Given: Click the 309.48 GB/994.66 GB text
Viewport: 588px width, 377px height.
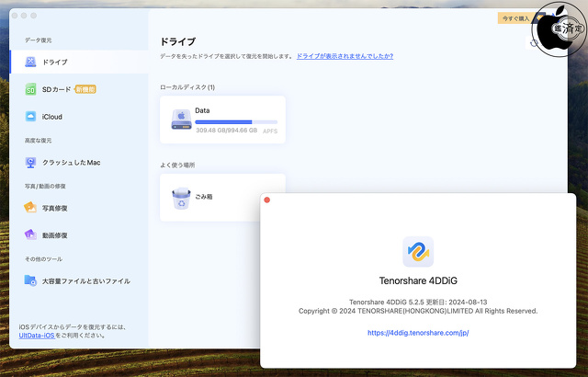Looking at the screenshot, I should coord(227,131).
